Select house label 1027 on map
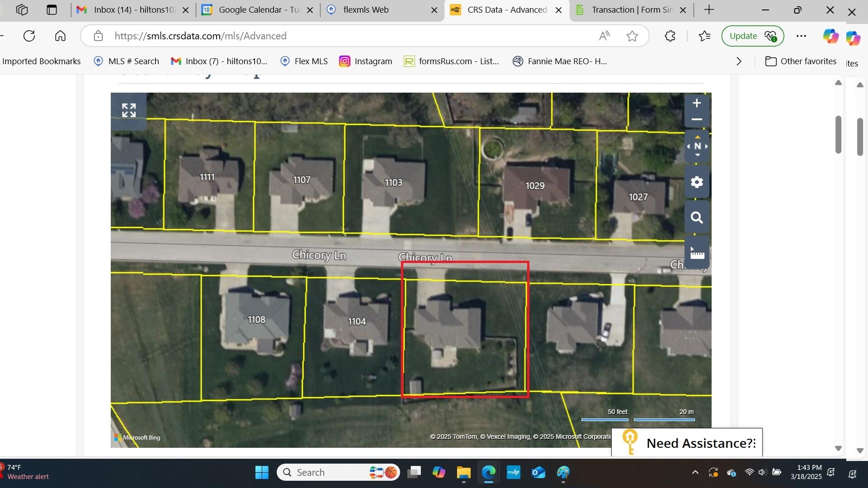 [638, 197]
